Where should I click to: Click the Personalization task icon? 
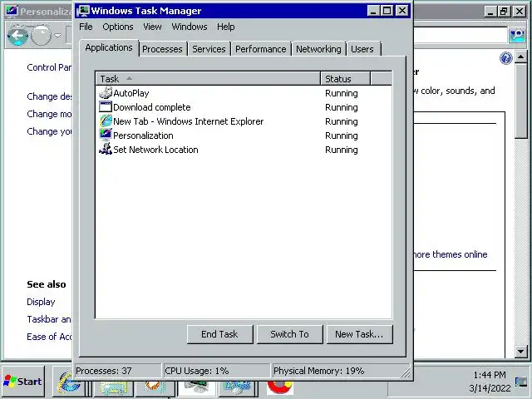pos(106,135)
